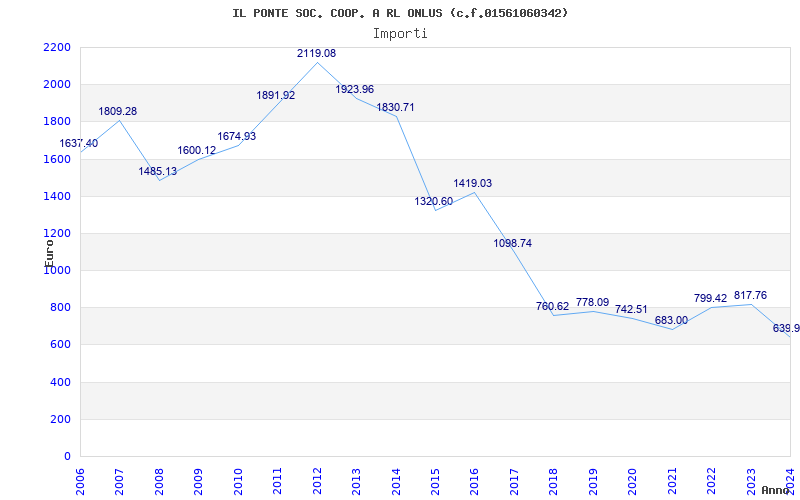Image resolution: width=800 pixels, height=500 pixels.
Task: Select the x-axis year 2008
Action: (x=159, y=481)
